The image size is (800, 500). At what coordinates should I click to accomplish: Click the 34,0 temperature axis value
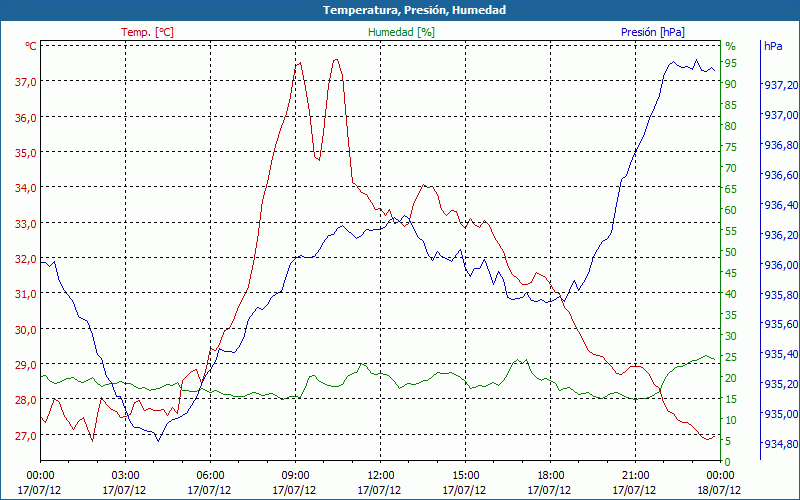click(25, 188)
